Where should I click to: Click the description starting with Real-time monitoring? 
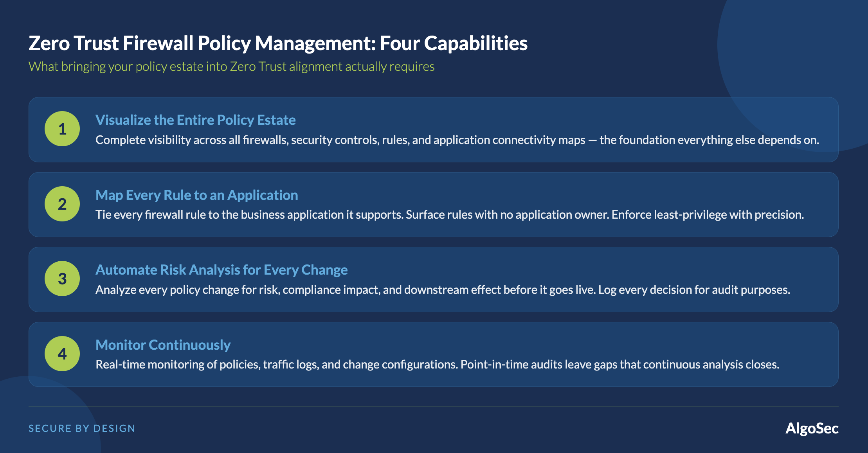tap(437, 365)
